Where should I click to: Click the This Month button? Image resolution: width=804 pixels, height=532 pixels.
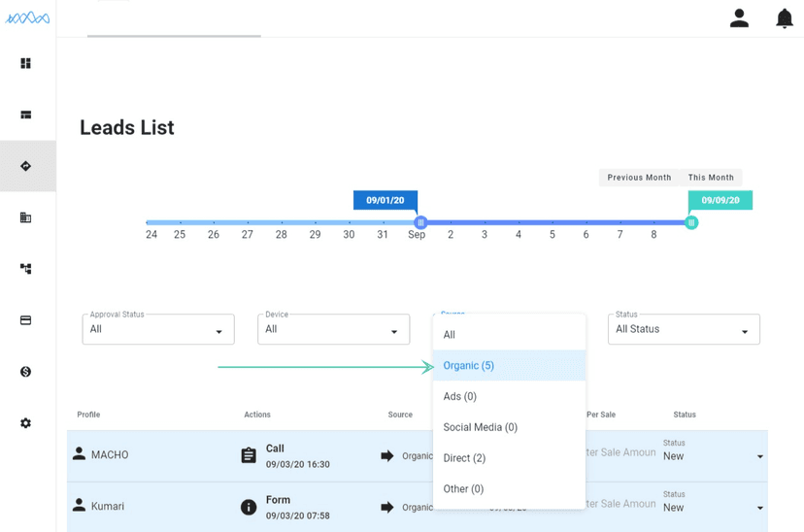tap(711, 178)
